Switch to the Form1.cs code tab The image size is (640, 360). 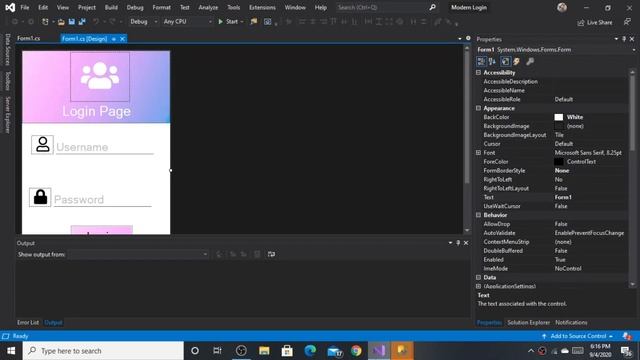point(29,38)
